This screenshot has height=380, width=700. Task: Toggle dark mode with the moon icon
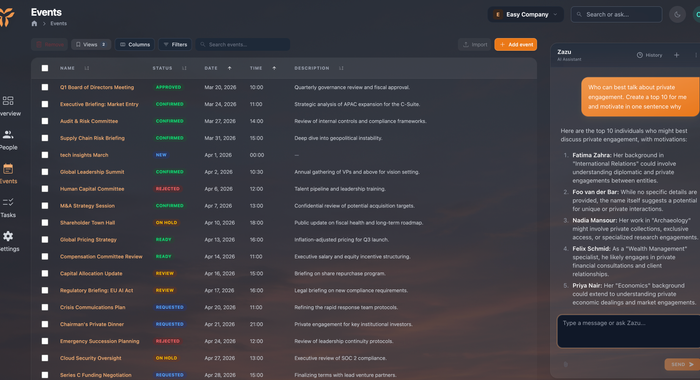click(x=677, y=15)
